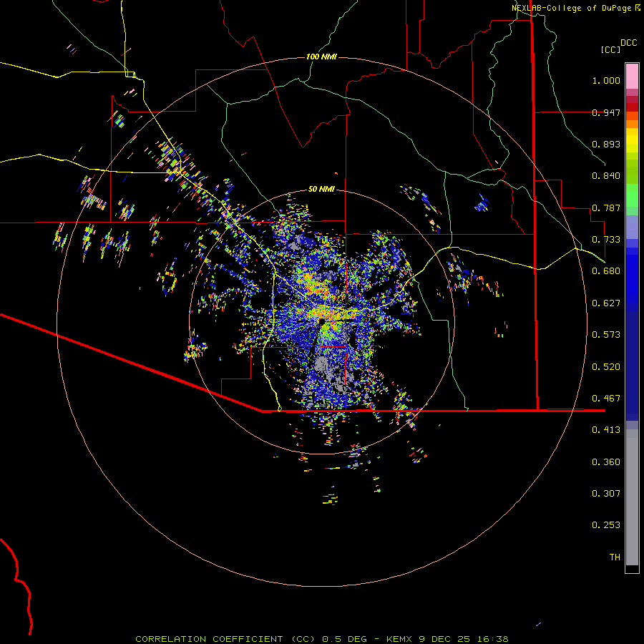Image resolution: width=644 pixels, height=644 pixels.
Task: Click the [CC] legend unit label
Action: pos(610,49)
